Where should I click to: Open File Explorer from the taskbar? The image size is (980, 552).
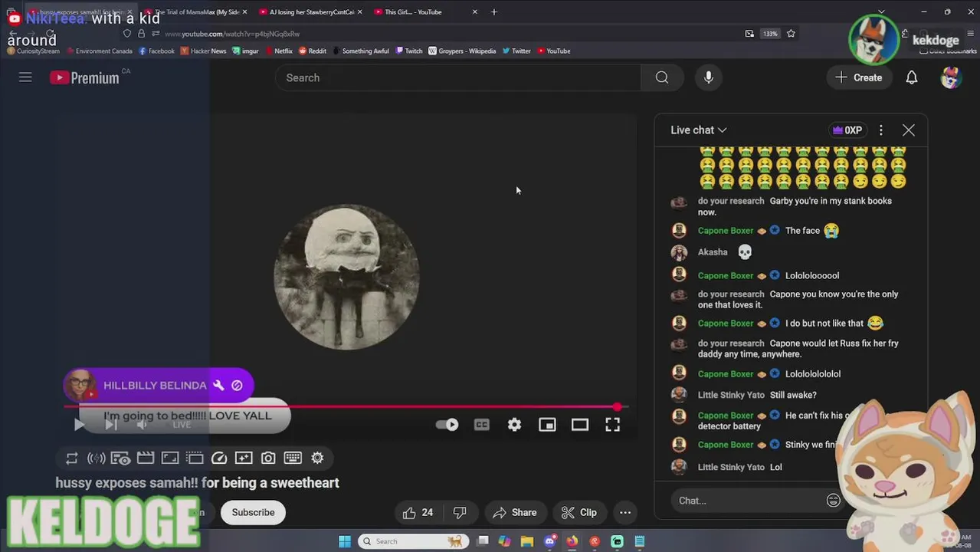(x=527, y=541)
